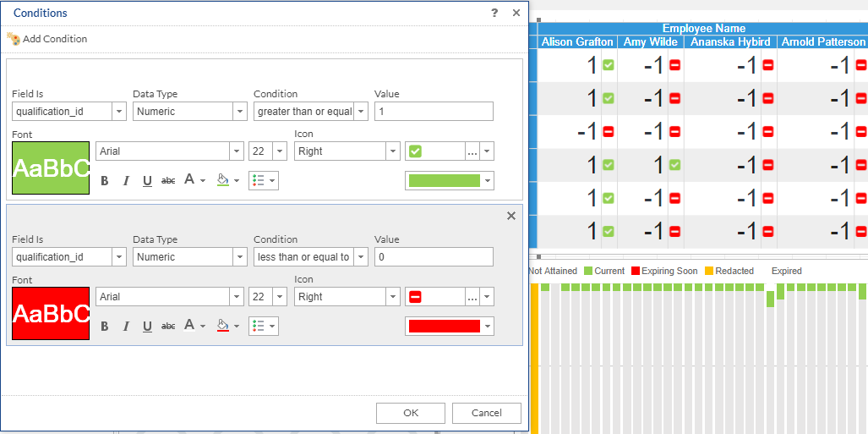Image resolution: width=868 pixels, height=434 pixels.
Task: Confirm with the OK button
Action: tap(411, 413)
